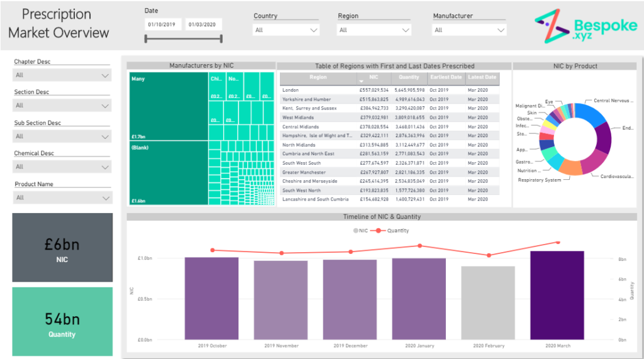Select the South West South row
Screen dimensions: 644x359
click(x=390, y=163)
